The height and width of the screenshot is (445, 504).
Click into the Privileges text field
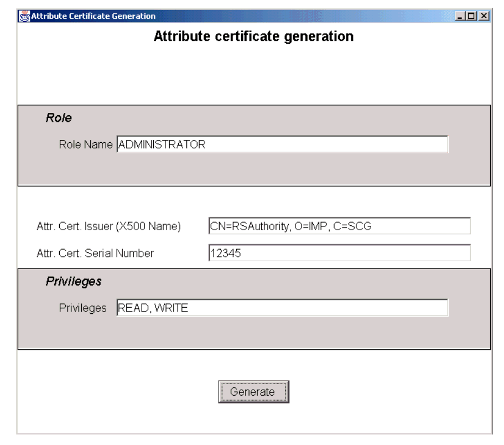click(x=282, y=308)
